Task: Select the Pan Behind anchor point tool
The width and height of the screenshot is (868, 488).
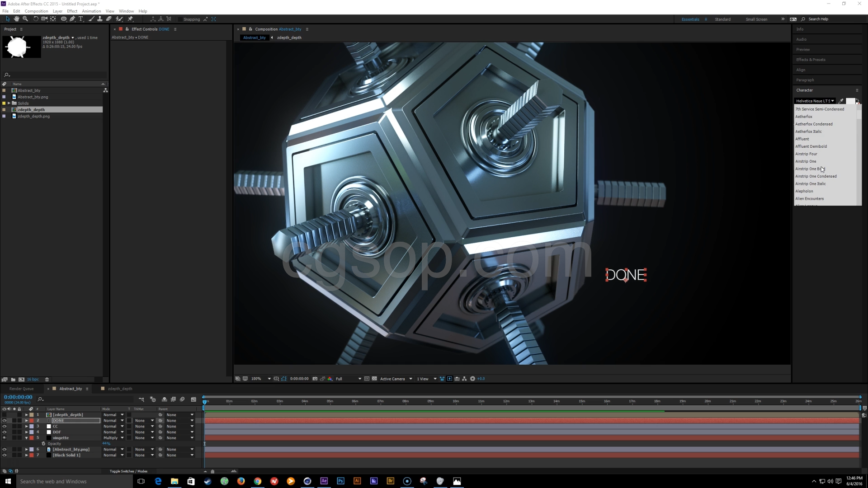Action: pyautogui.click(x=53, y=19)
